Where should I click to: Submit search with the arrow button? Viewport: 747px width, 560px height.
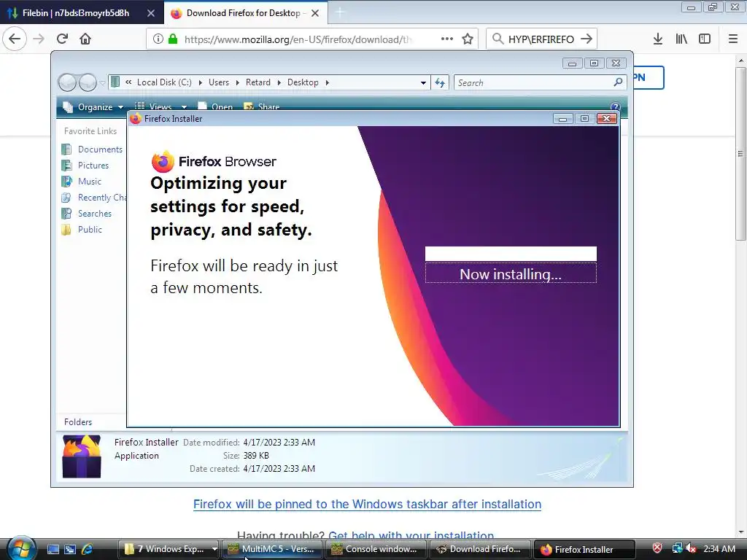coord(587,39)
